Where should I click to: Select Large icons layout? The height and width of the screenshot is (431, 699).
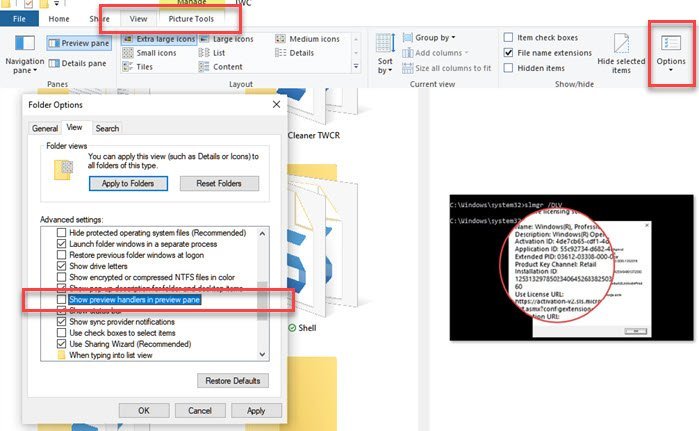pyautogui.click(x=226, y=39)
